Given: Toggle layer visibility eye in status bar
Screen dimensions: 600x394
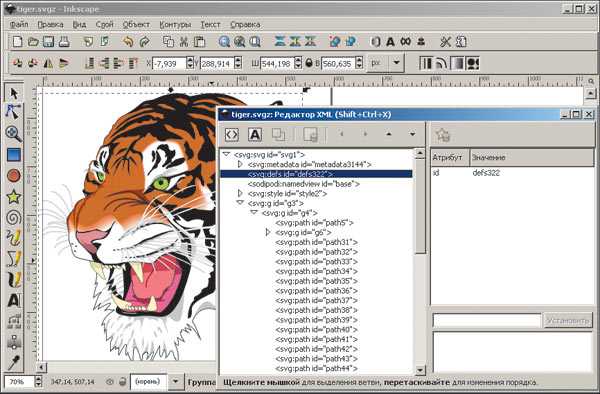Looking at the screenshot, I should pos(110,381).
